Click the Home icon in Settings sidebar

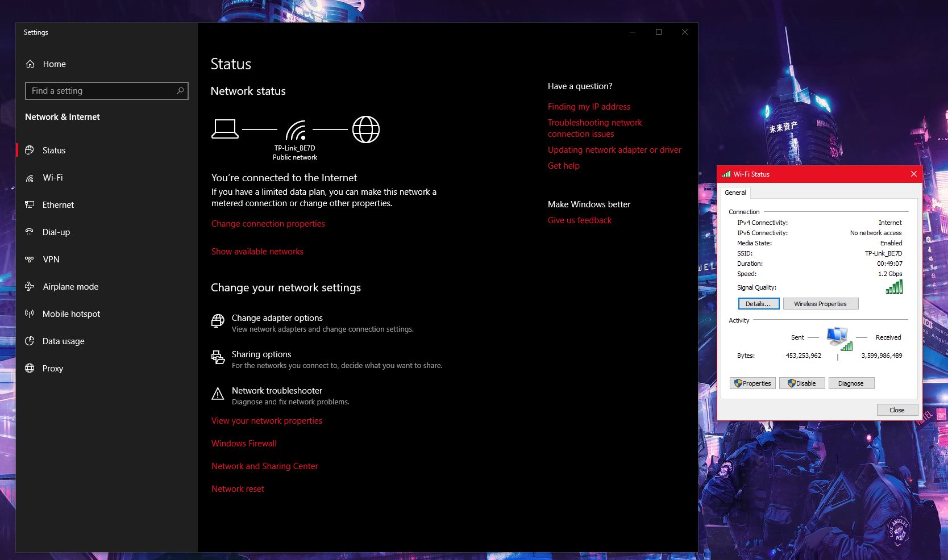coord(30,64)
